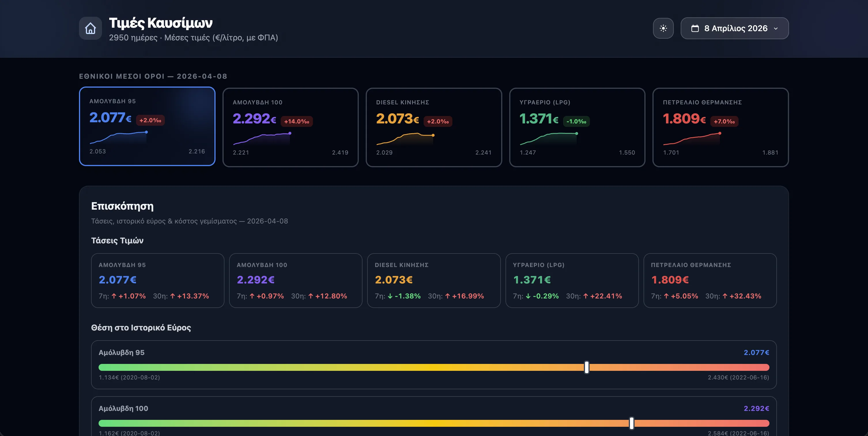Select the ΑΜΟΛΥΒΔΗ 95 national average card
The height and width of the screenshot is (436, 868).
pos(147,127)
